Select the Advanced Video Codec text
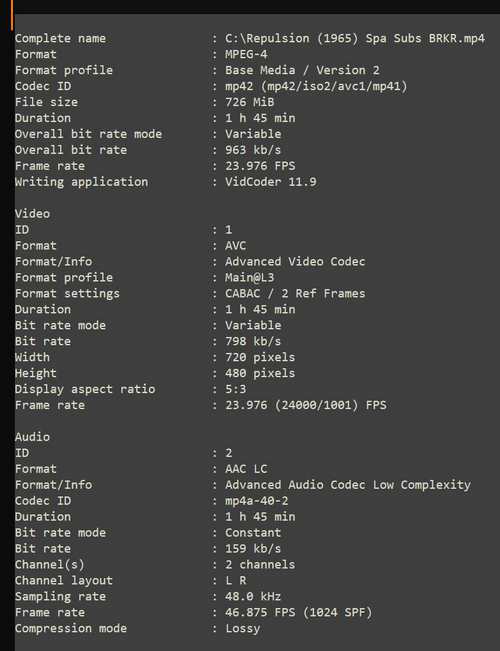Screen dimensions: 500x651 pyautogui.click(x=295, y=262)
